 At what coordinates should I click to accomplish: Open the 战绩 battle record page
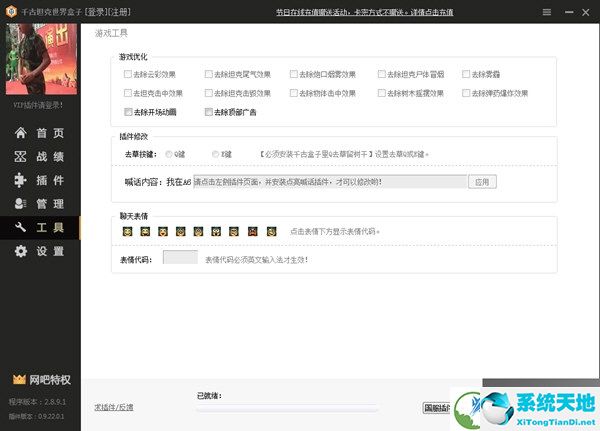tap(39, 157)
